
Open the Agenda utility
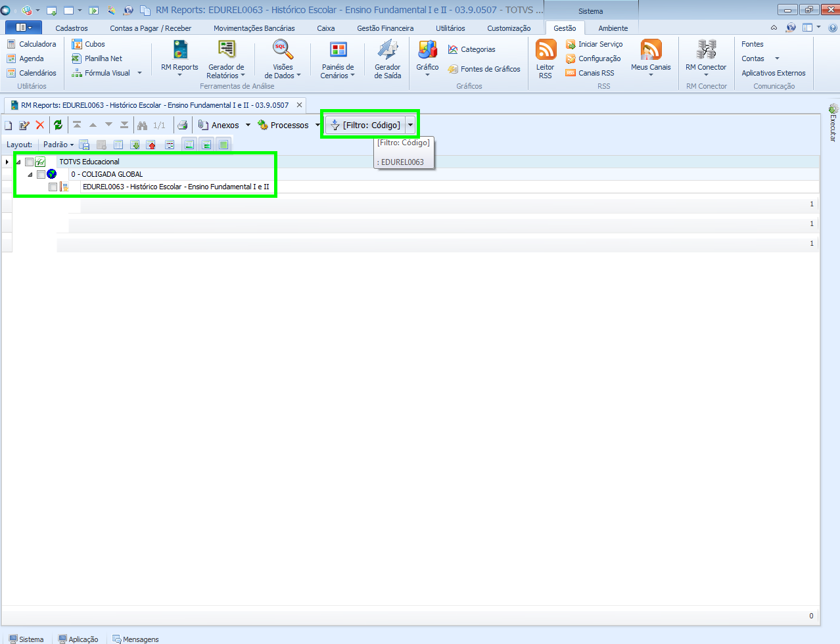25,58
